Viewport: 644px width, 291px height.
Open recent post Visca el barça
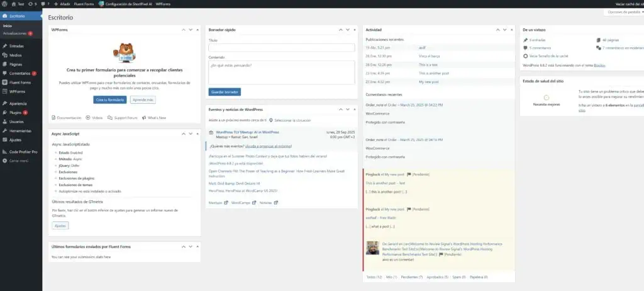(x=429, y=56)
